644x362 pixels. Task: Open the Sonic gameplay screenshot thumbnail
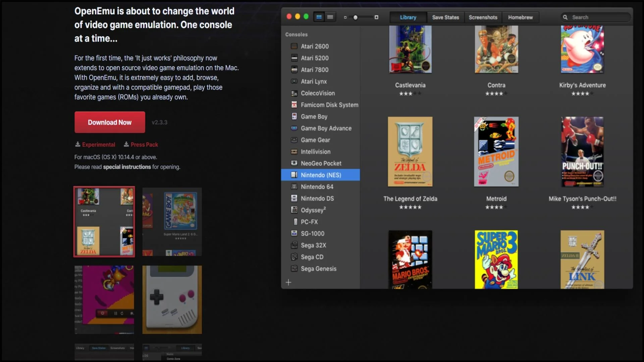[104, 300]
